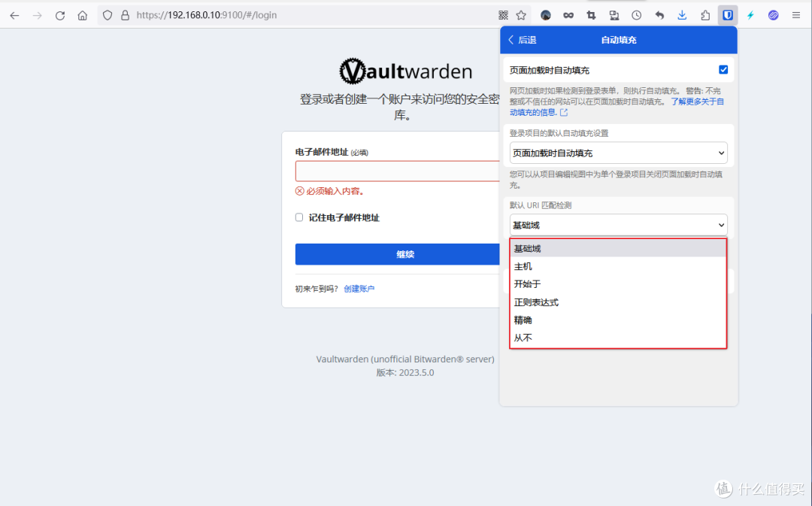Click the lightning bolt extension icon
This screenshot has height=506, width=812.
pyautogui.click(x=750, y=15)
